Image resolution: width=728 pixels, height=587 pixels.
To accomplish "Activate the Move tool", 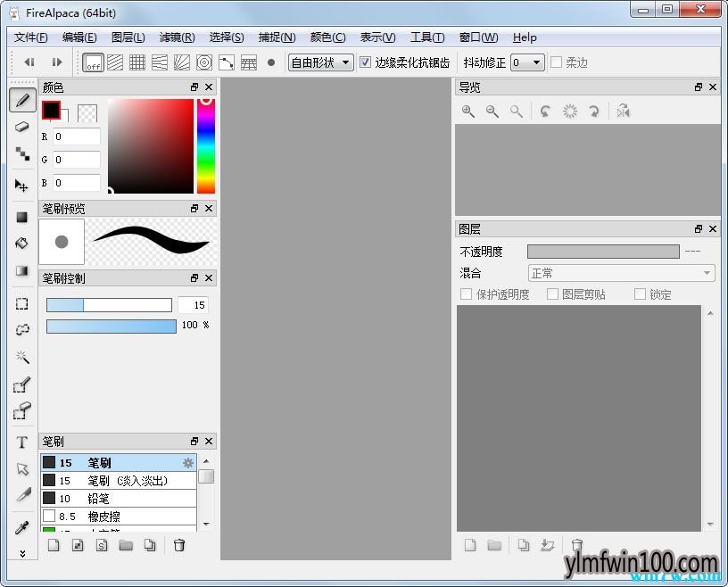I will point(21,186).
